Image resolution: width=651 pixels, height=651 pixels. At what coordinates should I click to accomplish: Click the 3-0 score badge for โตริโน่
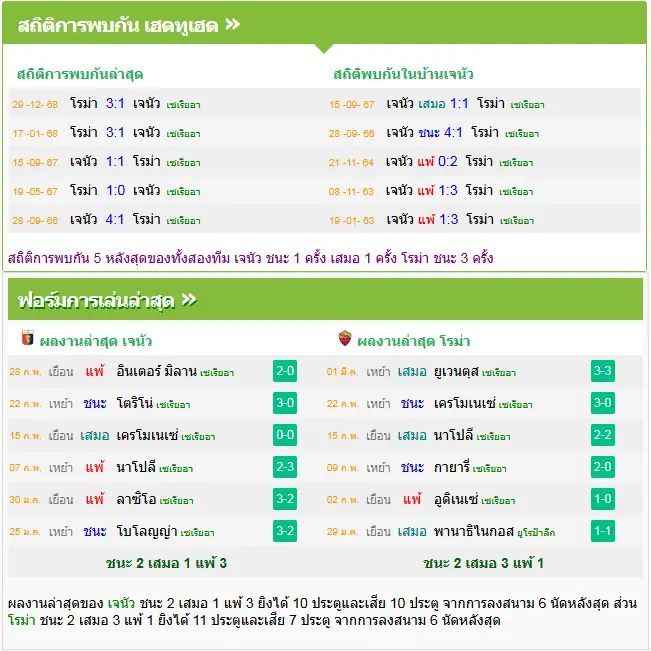[x=285, y=403]
